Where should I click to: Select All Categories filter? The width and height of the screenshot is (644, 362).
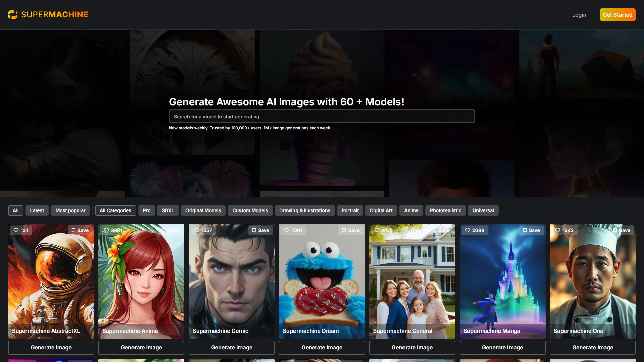click(x=115, y=210)
